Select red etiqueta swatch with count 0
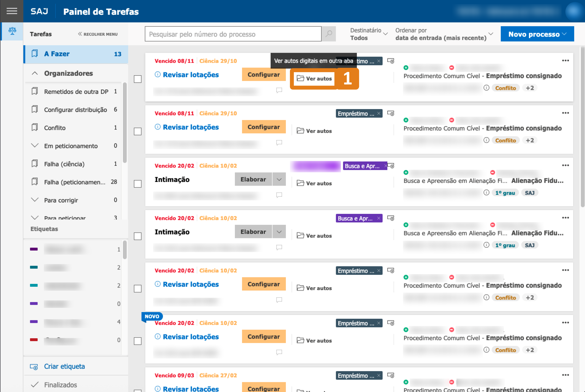This screenshot has height=392, width=585. point(34,340)
